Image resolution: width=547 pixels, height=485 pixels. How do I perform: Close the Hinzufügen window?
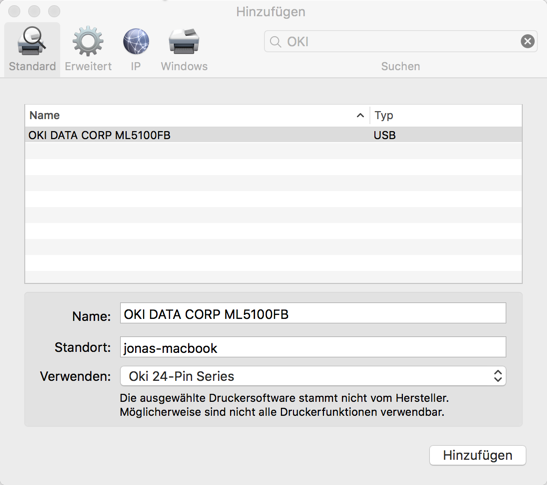point(14,11)
